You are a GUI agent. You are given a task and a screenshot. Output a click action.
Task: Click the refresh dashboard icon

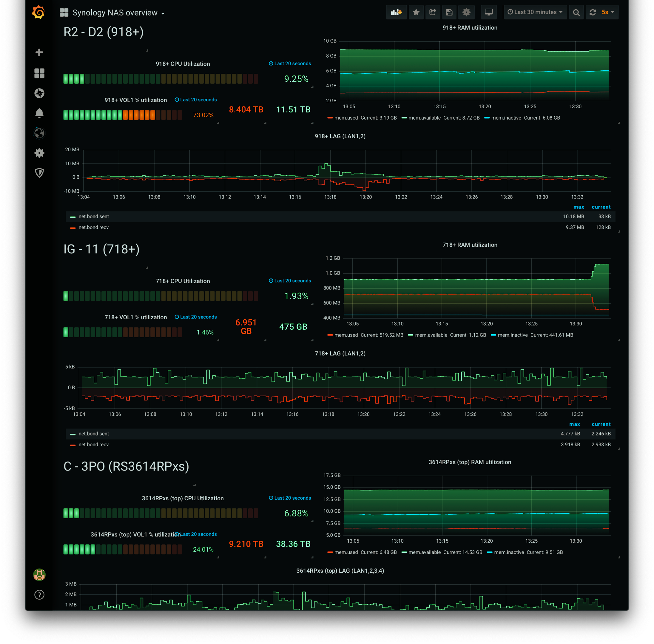click(x=593, y=13)
